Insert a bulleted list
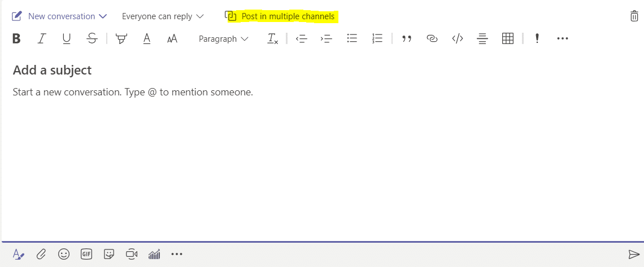The width and height of the screenshot is (644, 267). (352, 38)
